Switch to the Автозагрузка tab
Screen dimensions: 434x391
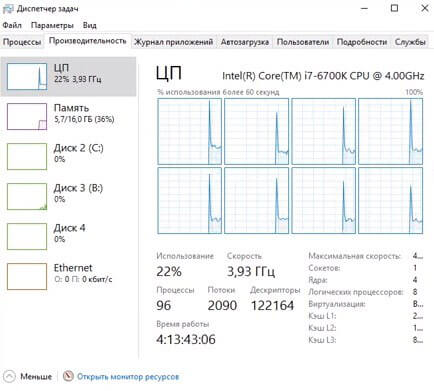(245, 42)
